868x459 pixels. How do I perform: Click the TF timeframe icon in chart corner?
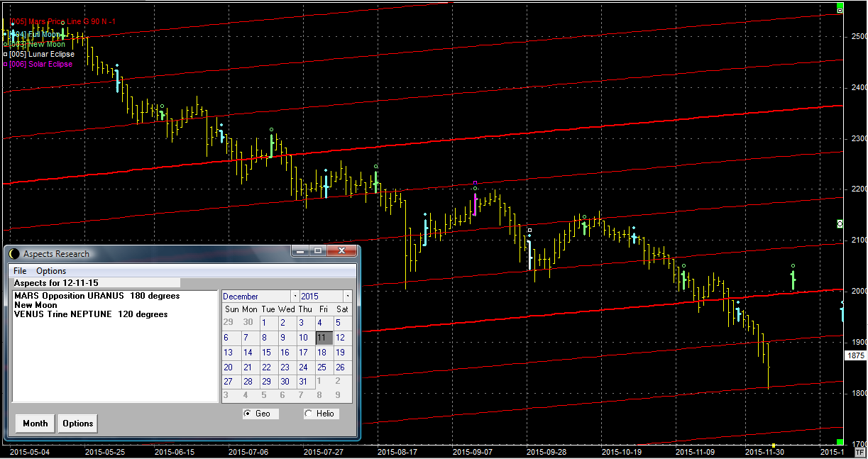[x=860, y=452]
